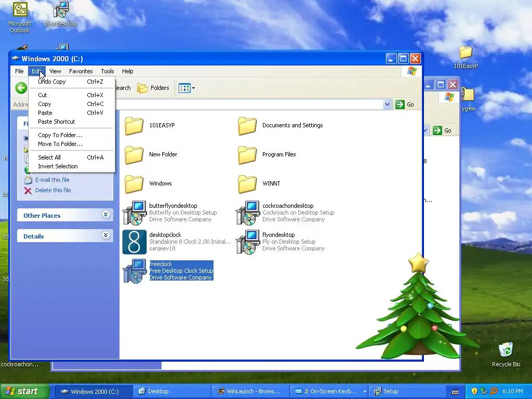Viewport: 532px width, 399px height.
Task: Click the tray clock showing 6:10 PM
Action: [513, 392]
